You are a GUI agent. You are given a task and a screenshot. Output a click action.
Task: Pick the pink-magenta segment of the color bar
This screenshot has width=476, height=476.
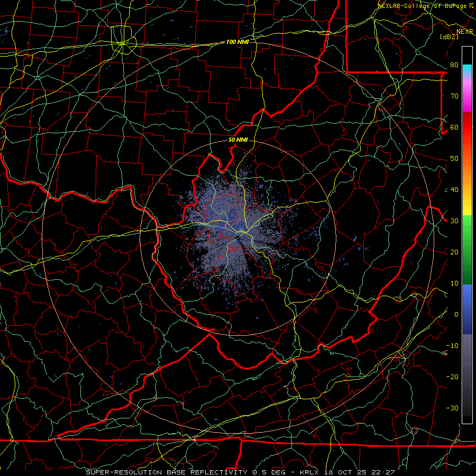467,94
